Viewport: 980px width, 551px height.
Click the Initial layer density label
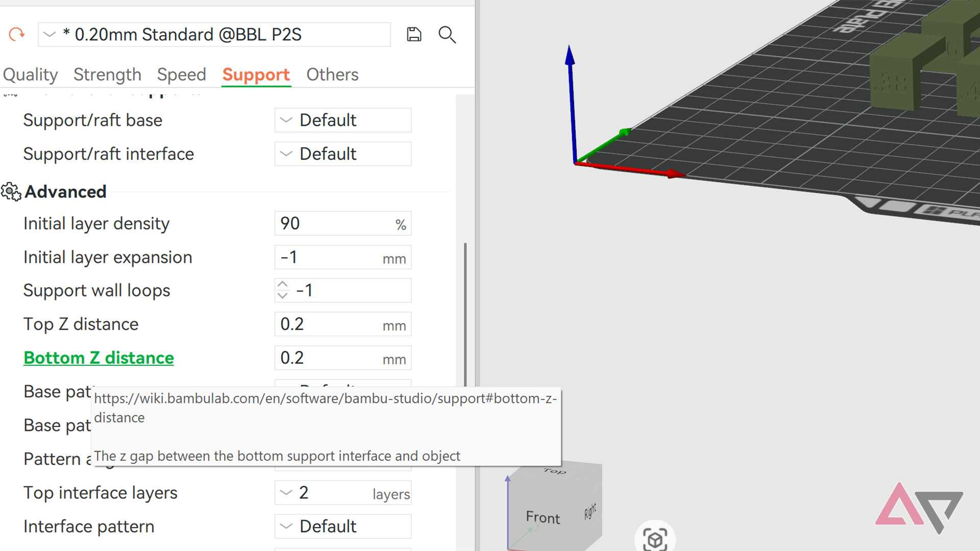click(96, 224)
